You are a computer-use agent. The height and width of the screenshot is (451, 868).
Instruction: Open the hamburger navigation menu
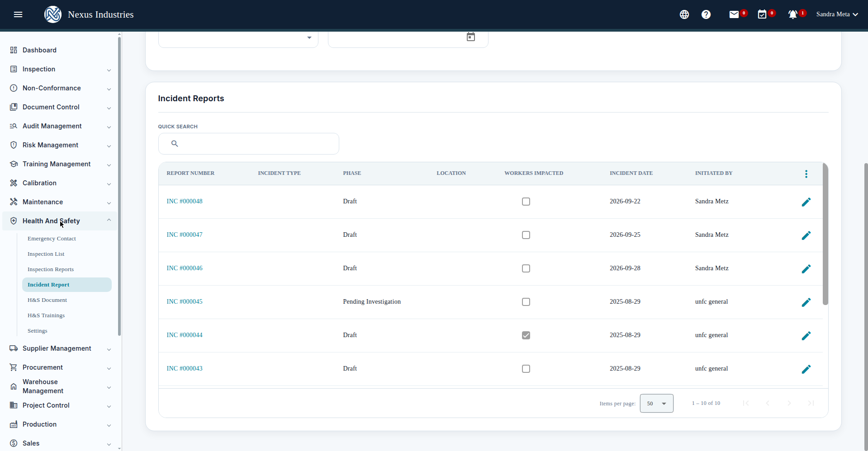coord(18,14)
